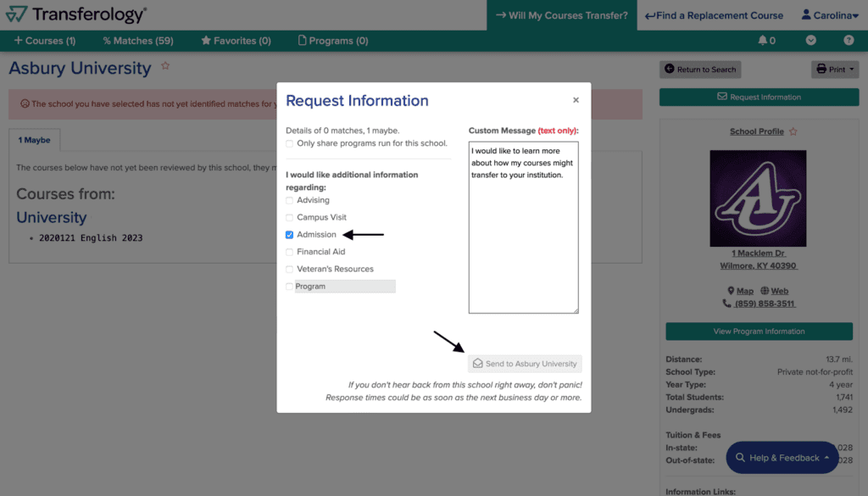Check the Advising checkbox

[x=290, y=200]
